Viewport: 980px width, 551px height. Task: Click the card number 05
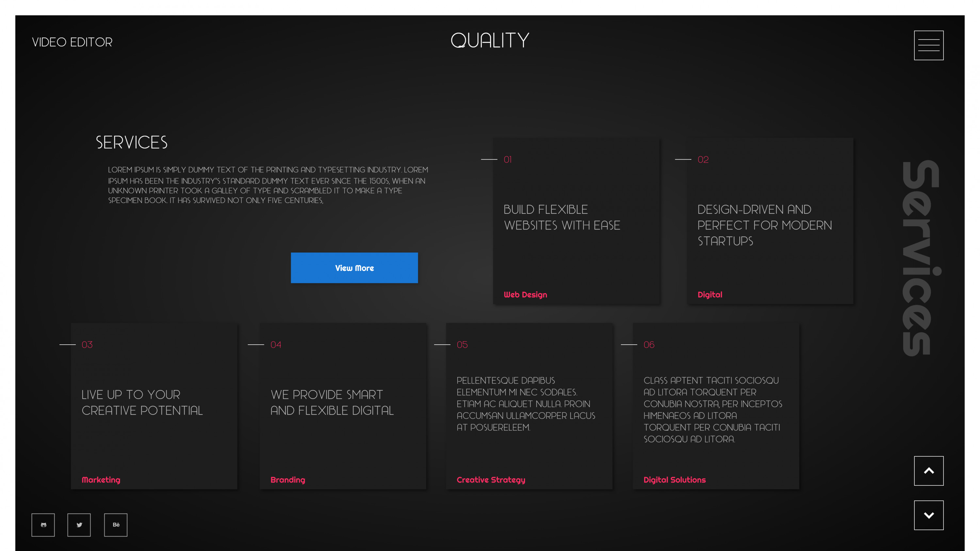pyautogui.click(x=462, y=344)
